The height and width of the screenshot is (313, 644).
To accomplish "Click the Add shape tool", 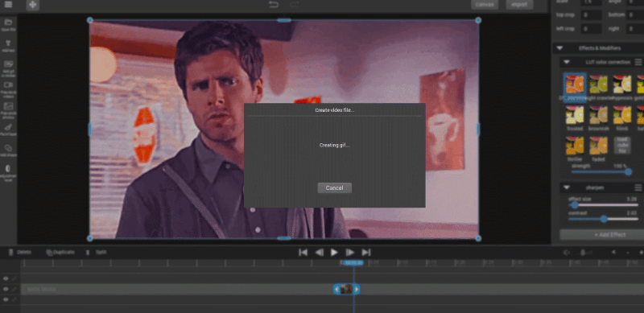I will point(8,148).
